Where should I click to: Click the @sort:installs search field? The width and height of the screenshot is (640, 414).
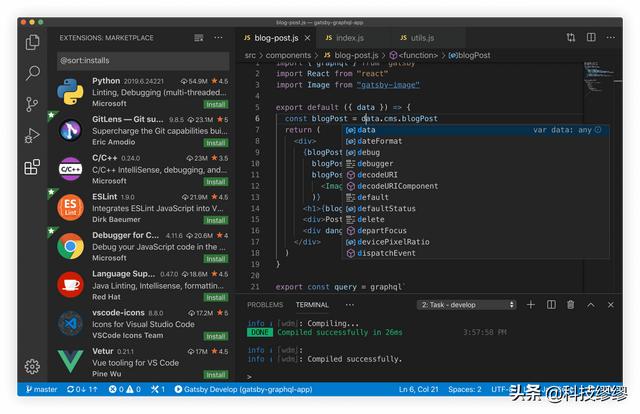point(140,61)
